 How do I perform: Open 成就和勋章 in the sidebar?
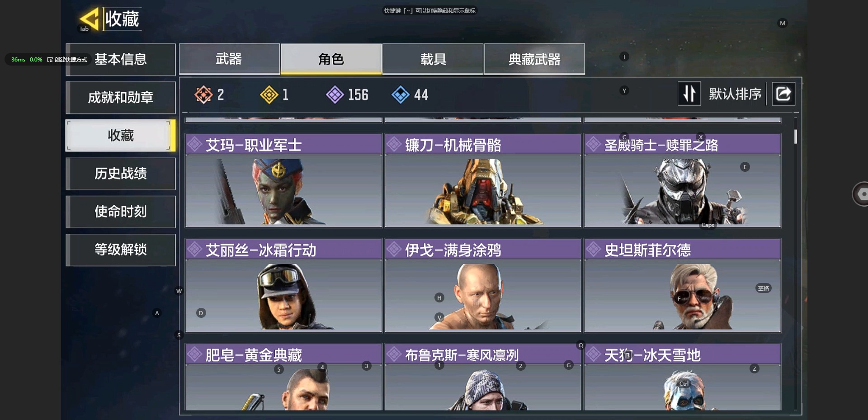[x=121, y=97]
